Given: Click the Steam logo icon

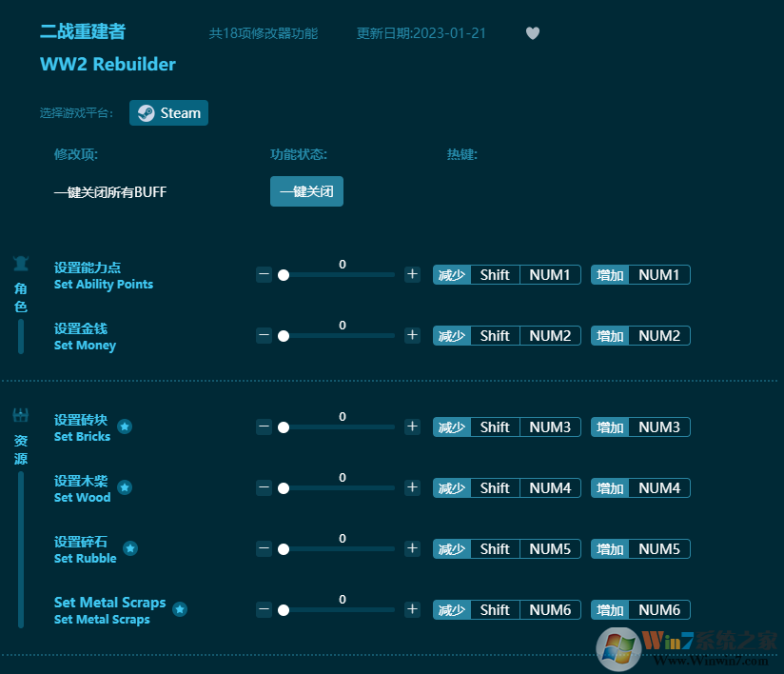Looking at the screenshot, I should tap(146, 113).
